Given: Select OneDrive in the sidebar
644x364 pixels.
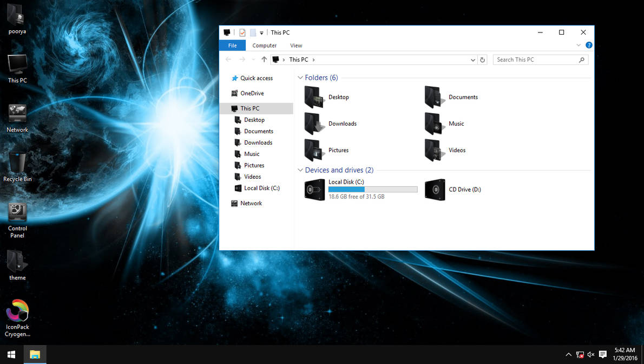Looking at the screenshot, I should [x=252, y=93].
